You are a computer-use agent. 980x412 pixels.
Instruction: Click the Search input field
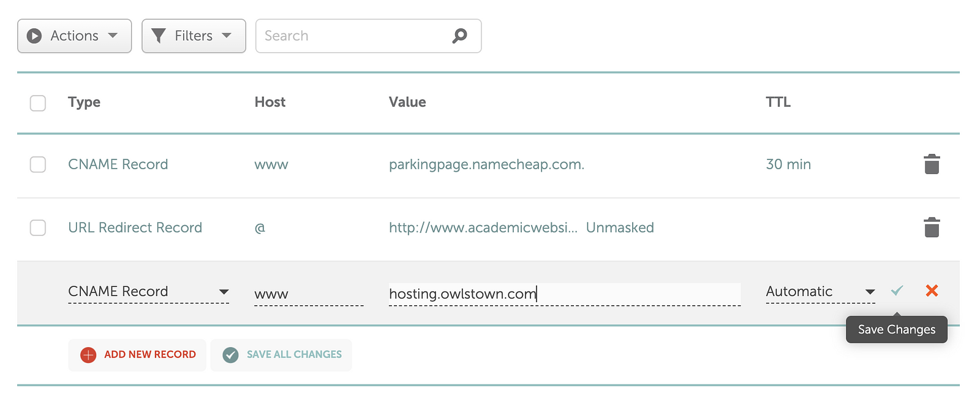tap(368, 36)
